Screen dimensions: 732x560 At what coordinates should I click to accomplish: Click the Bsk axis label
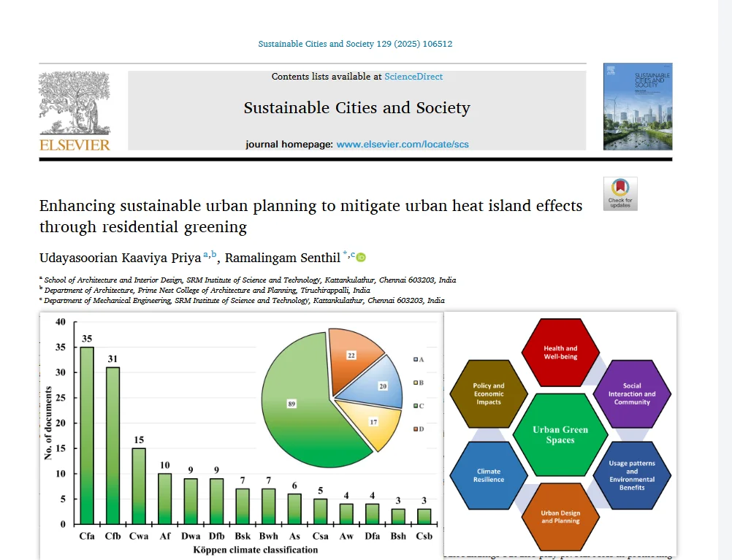pyautogui.click(x=243, y=536)
